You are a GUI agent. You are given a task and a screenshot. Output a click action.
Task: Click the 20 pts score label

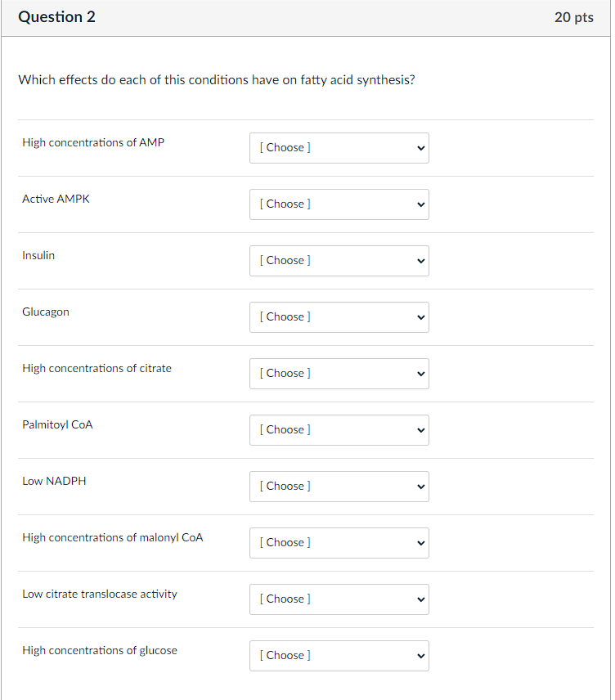point(573,17)
